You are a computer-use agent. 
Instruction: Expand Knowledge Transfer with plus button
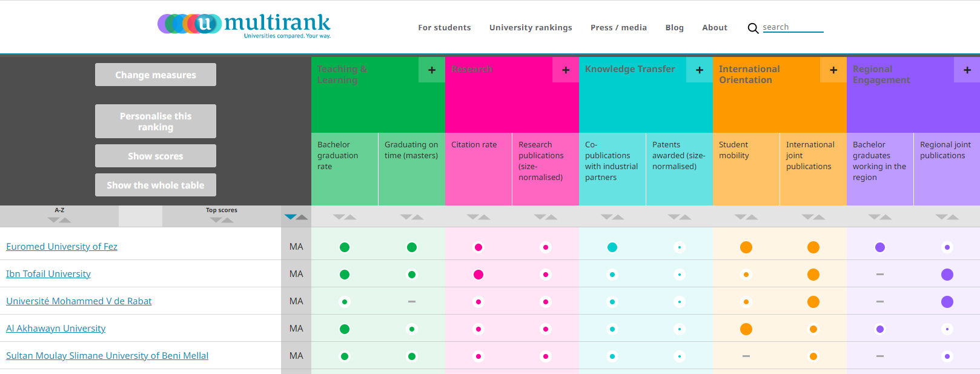(700, 70)
